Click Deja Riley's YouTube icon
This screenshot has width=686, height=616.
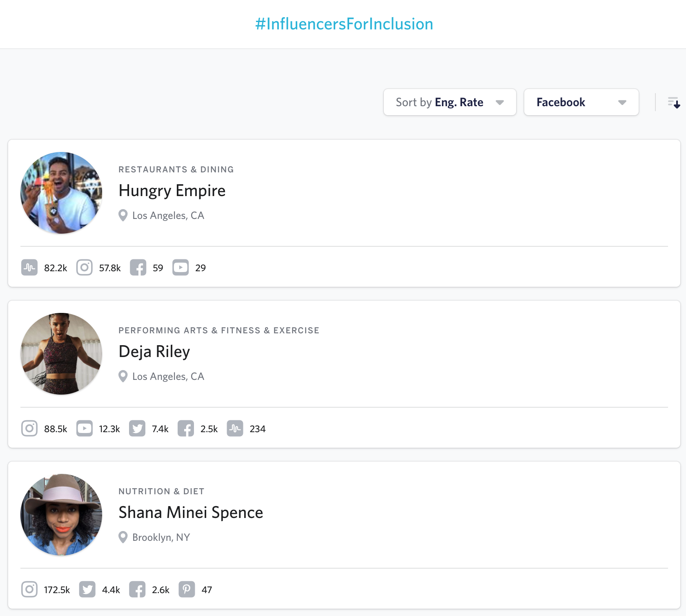pos(85,429)
